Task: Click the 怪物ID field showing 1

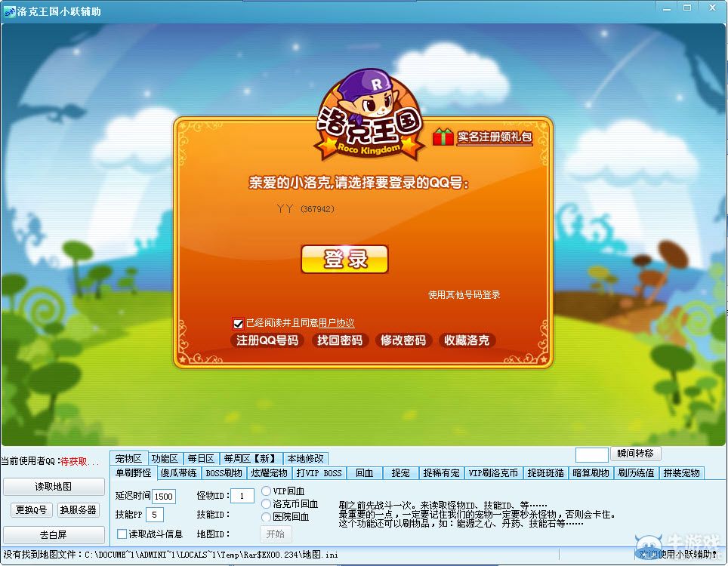Action: click(x=242, y=496)
